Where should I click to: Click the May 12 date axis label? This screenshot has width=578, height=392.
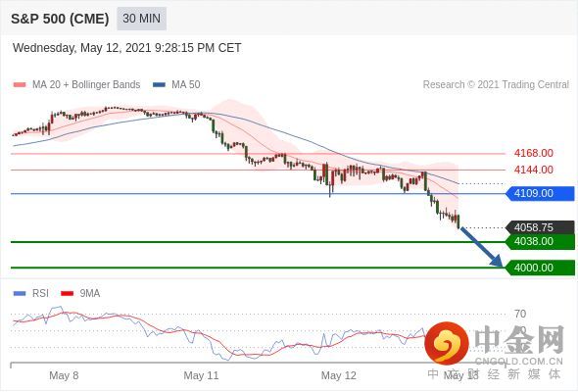pyautogui.click(x=338, y=375)
